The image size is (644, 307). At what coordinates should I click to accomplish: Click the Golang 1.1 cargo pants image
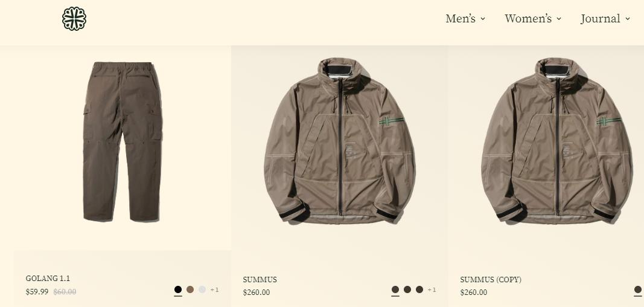click(122, 142)
